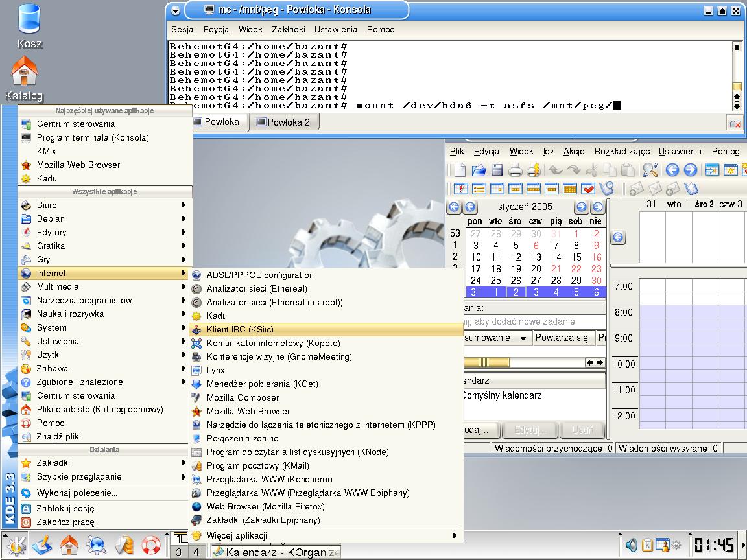Open the What's Next view icon in KOrganizer

460,189
